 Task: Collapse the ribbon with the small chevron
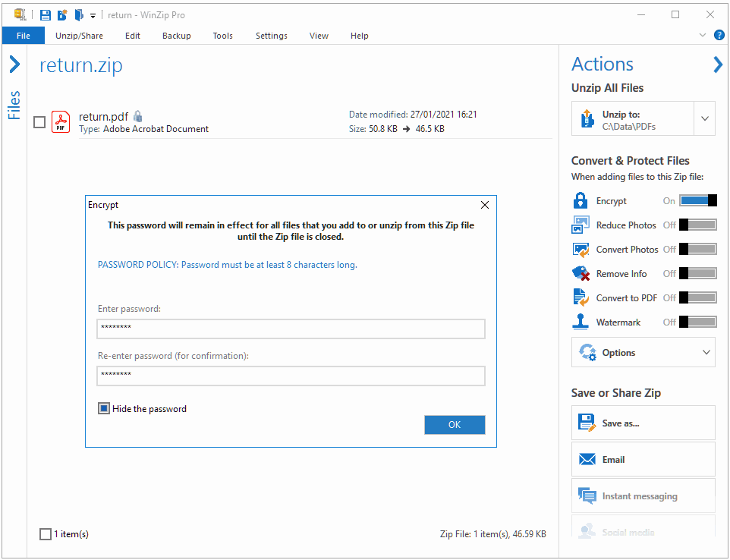coord(703,35)
